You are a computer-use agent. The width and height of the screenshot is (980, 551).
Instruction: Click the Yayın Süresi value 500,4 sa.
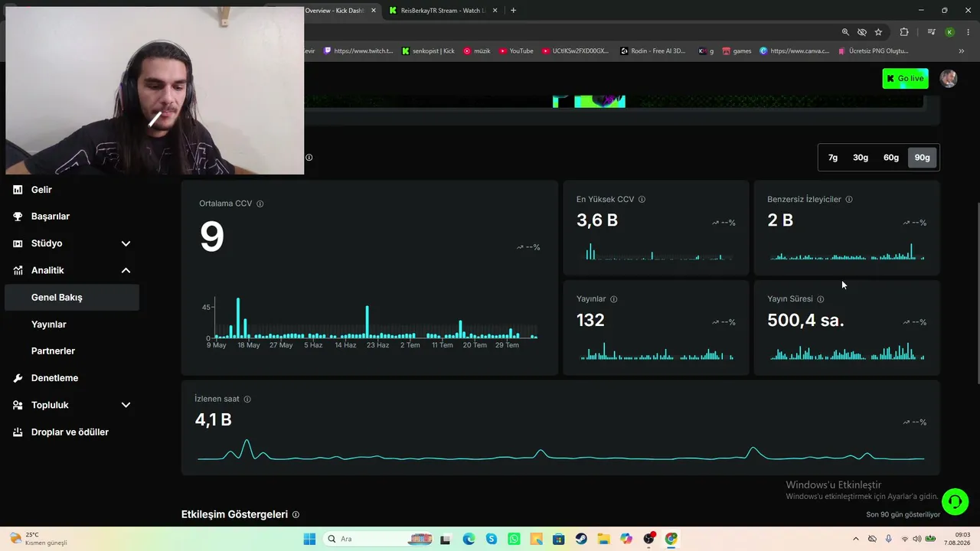point(805,320)
